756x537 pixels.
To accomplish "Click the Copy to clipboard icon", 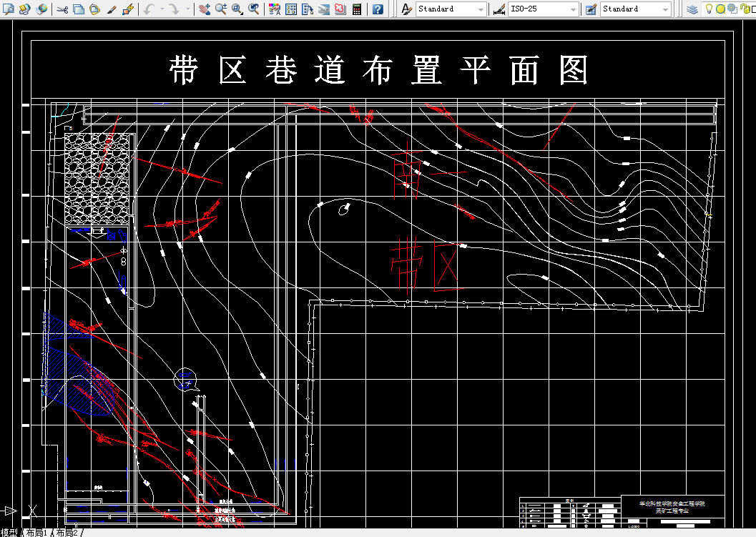I will tap(79, 9).
